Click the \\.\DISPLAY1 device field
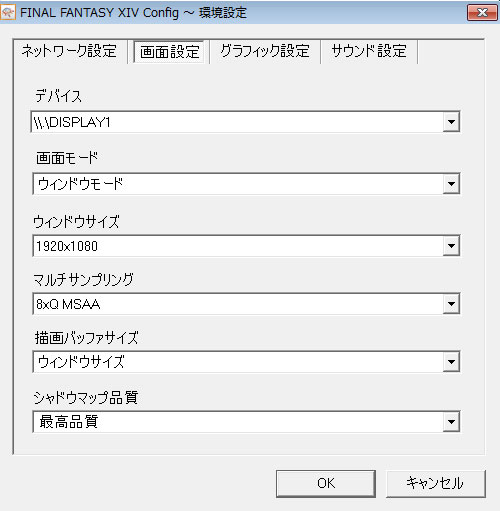Viewport: 500px width, 511px height. [245, 122]
